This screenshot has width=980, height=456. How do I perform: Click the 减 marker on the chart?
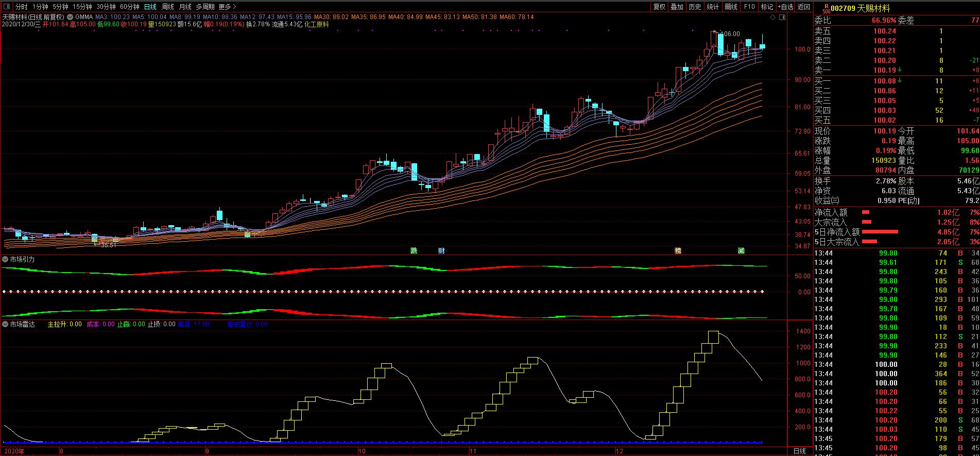[741, 251]
